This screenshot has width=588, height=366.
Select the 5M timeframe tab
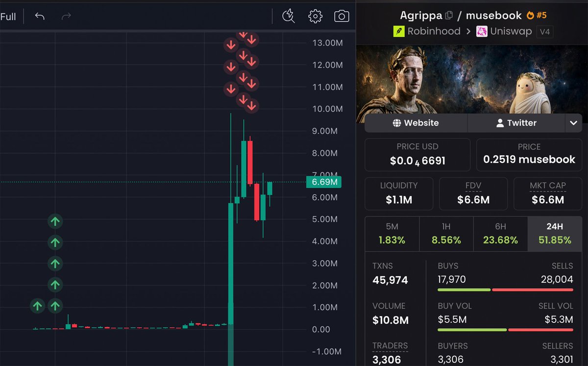[392, 234]
